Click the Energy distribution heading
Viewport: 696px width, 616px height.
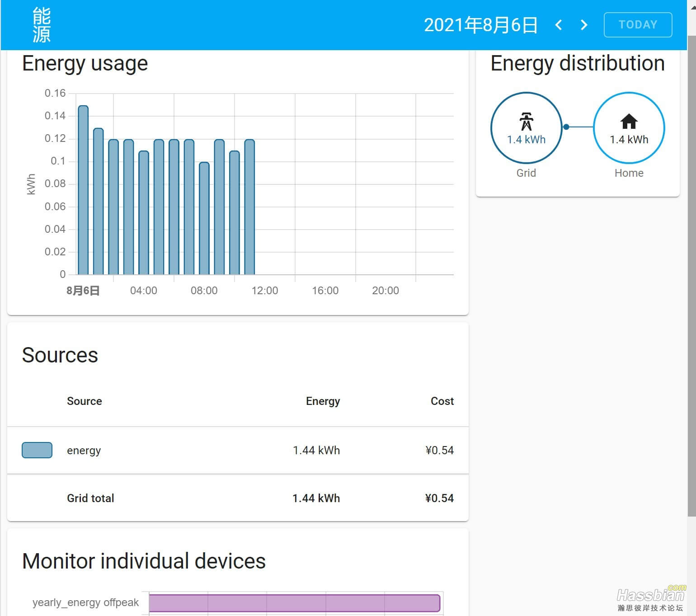click(578, 64)
